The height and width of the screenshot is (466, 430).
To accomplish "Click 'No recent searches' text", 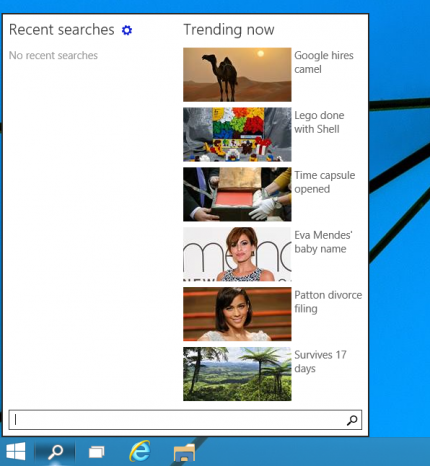I will (x=53, y=55).
